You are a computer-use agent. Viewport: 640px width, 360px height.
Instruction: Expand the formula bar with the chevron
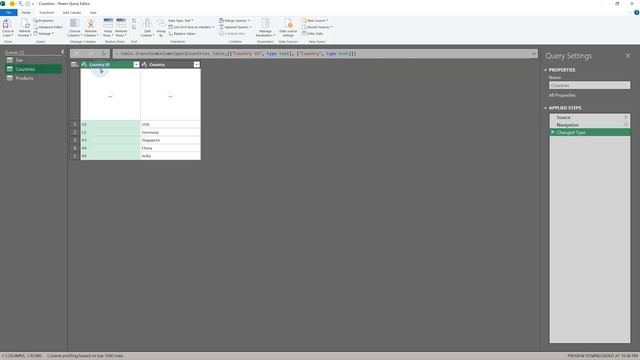pyautogui.click(x=533, y=53)
